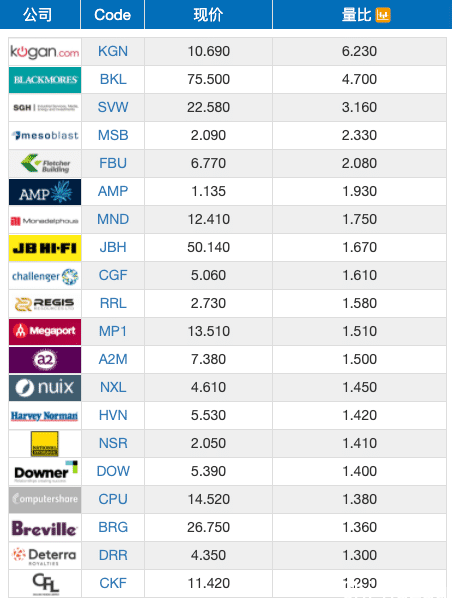The height and width of the screenshot is (603, 452).
Task: Follow the BKL code link
Action: [x=113, y=79]
